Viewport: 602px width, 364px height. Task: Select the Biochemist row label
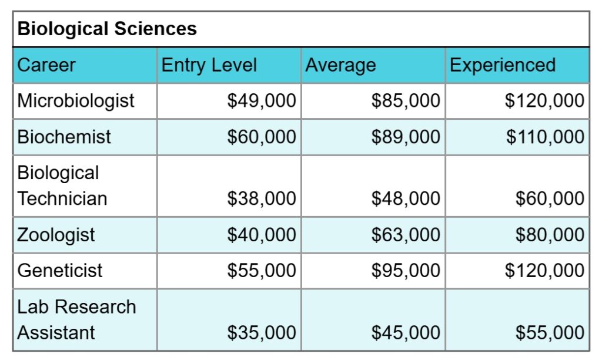(x=64, y=137)
